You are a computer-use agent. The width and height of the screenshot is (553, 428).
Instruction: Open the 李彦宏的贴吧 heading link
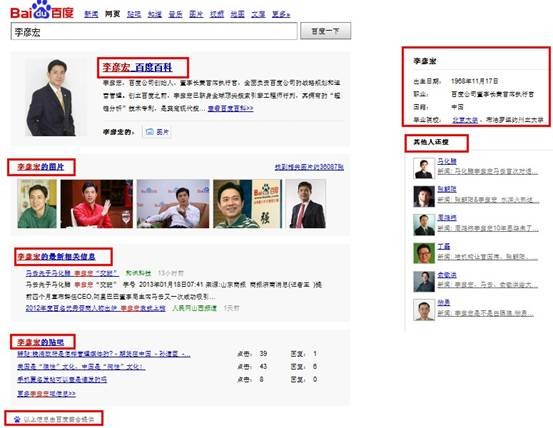41,342
